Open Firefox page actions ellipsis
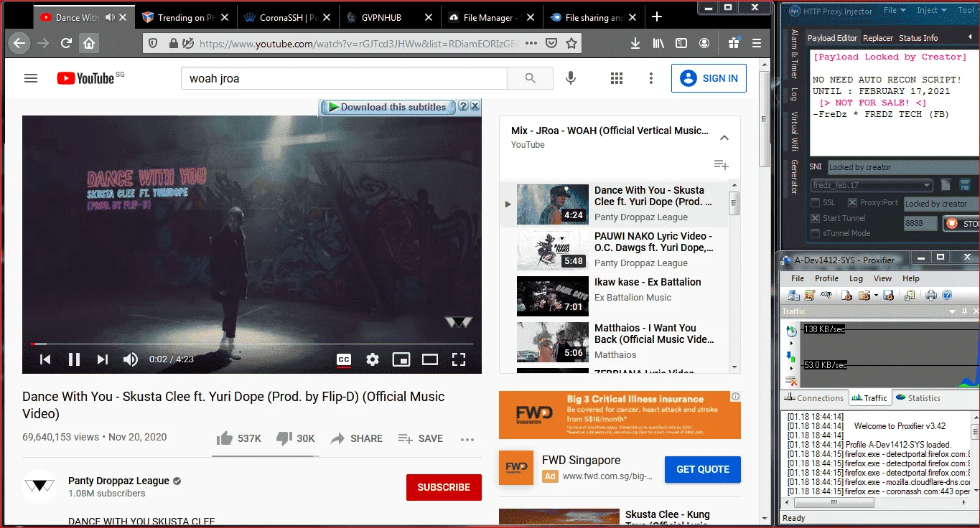The image size is (980, 528). [x=531, y=43]
